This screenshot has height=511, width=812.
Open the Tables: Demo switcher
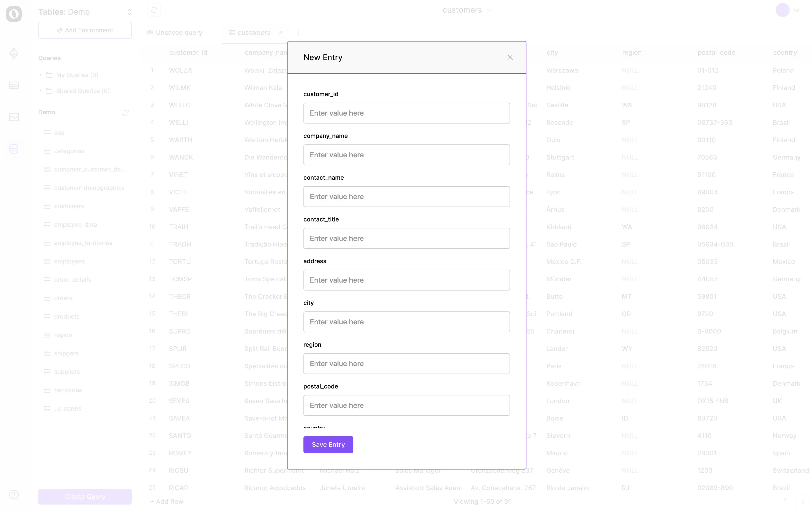[x=85, y=12]
